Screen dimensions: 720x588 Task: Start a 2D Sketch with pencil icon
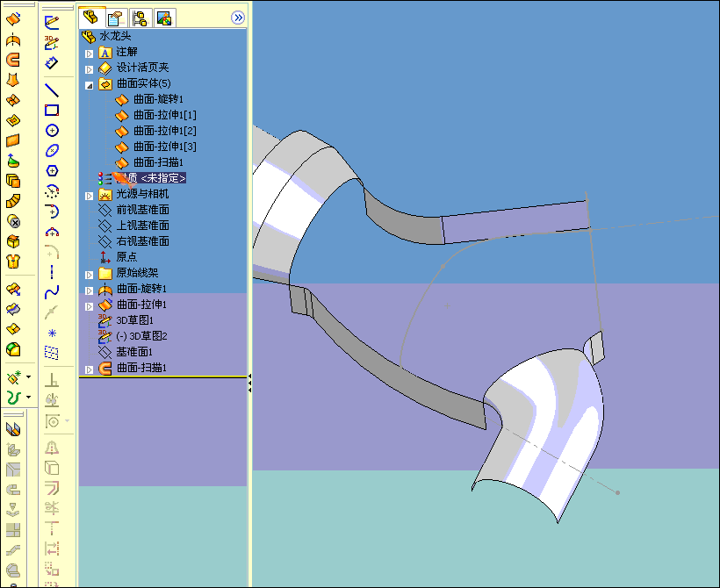[x=52, y=22]
